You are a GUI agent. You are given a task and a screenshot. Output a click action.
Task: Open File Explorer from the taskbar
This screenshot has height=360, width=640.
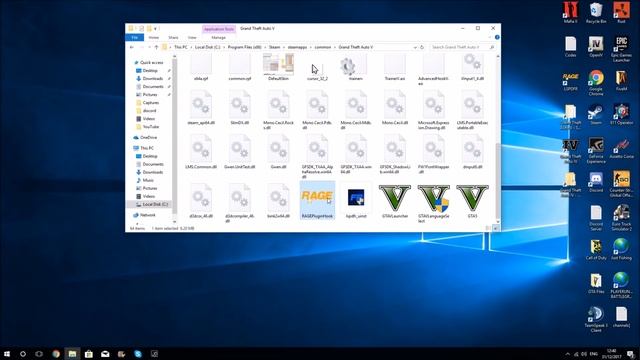click(x=72, y=354)
